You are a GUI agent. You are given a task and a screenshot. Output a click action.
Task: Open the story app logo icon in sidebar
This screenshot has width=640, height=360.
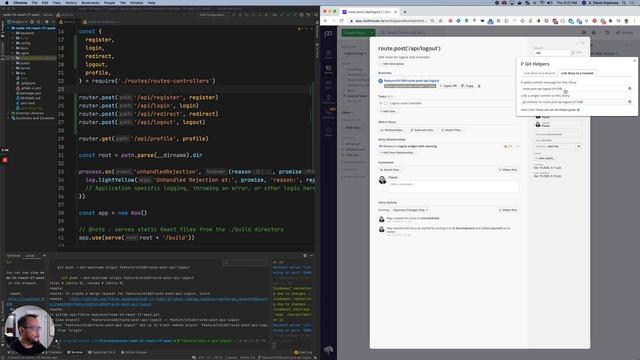(328, 33)
